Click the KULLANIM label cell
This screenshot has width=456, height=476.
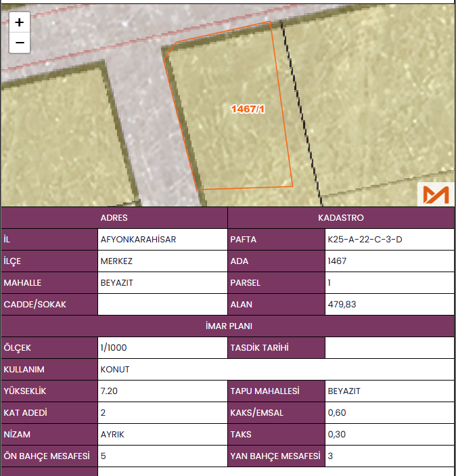point(49,370)
